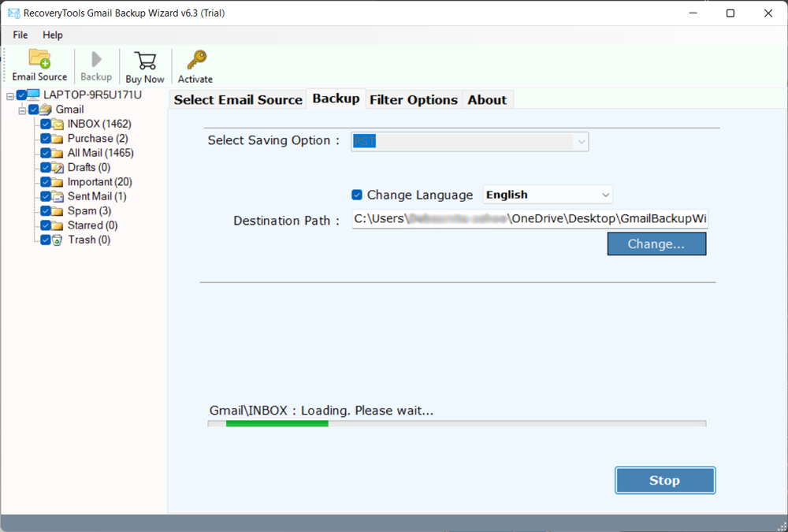788x532 pixels.
Task: Click the Destination Path field
Action: pos(530,219)
